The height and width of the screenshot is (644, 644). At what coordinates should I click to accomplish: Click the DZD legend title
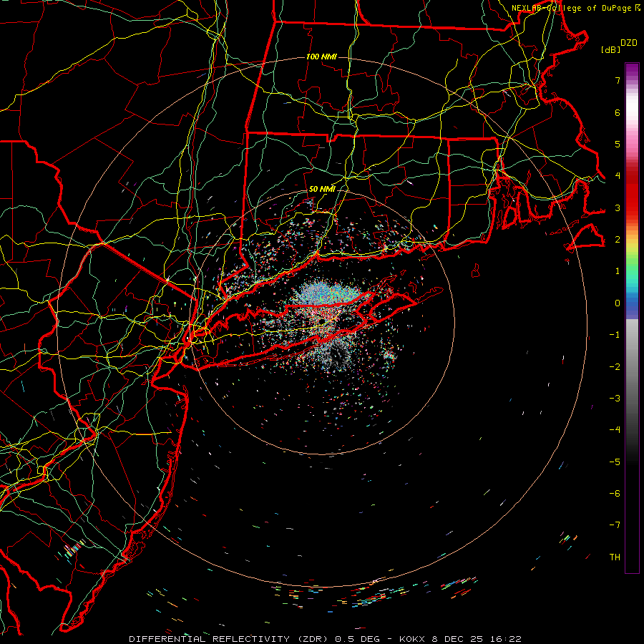point(629,43)
